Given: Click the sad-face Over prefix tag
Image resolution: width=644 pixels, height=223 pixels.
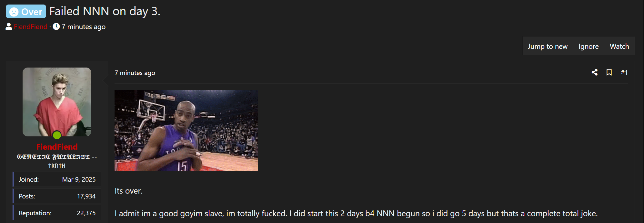Looking at the screenshot, I should 26,12.
